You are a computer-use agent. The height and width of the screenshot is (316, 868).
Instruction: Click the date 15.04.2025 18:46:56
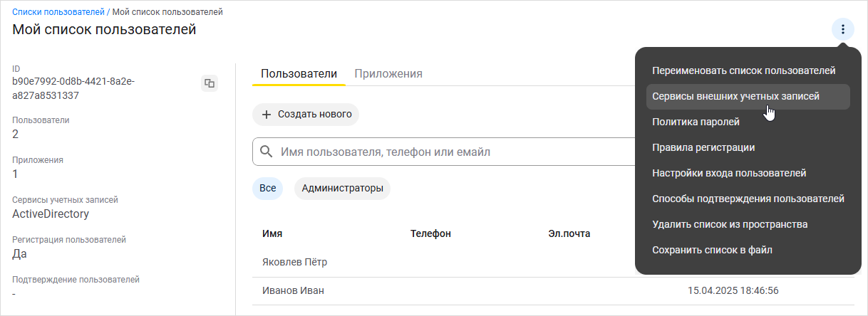733,290
